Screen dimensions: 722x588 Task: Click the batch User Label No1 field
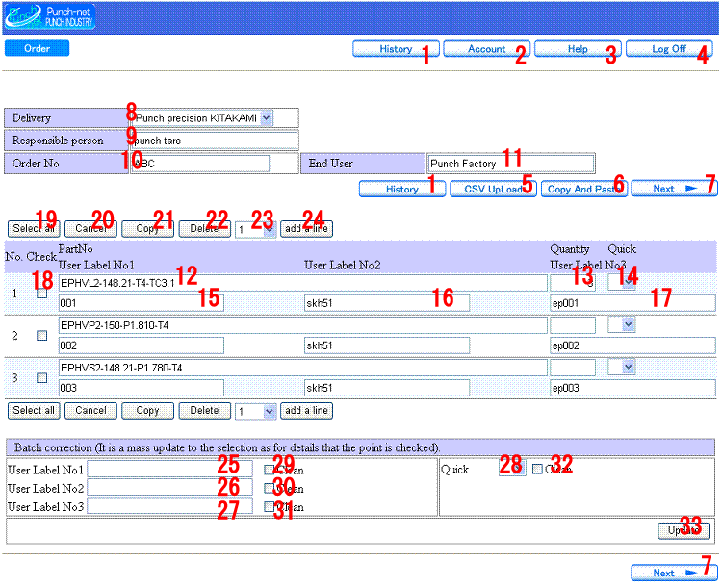(169, 469)
